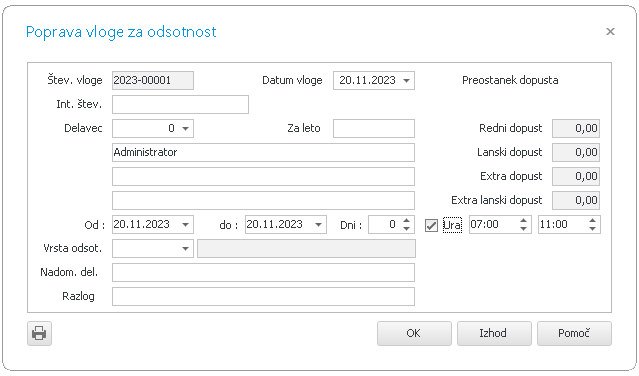This screenshot has height=376, width=639.
Task: Expand the Vrsta odsot. dropdown
Action: [x=185, y=248]
